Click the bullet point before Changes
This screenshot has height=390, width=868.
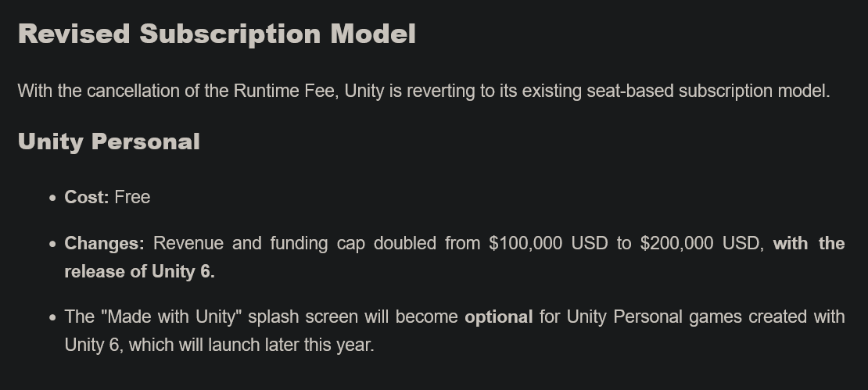pyautogui.click(x=52, y=244)
